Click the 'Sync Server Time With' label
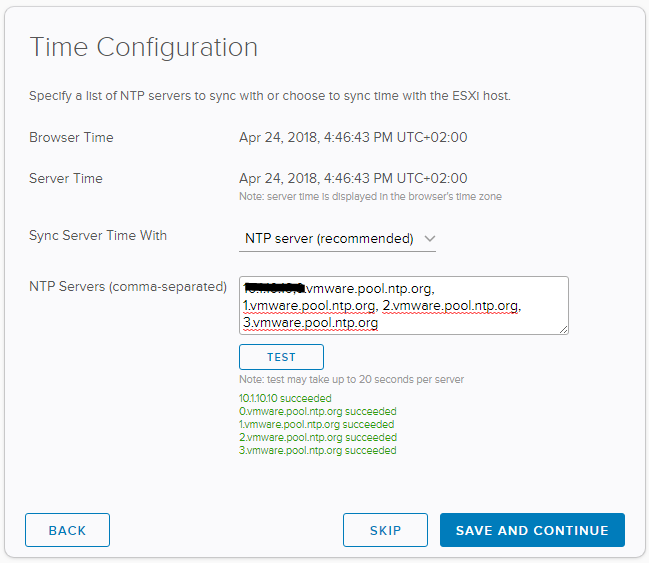This screenshot has width=649, height=563. 98,236
